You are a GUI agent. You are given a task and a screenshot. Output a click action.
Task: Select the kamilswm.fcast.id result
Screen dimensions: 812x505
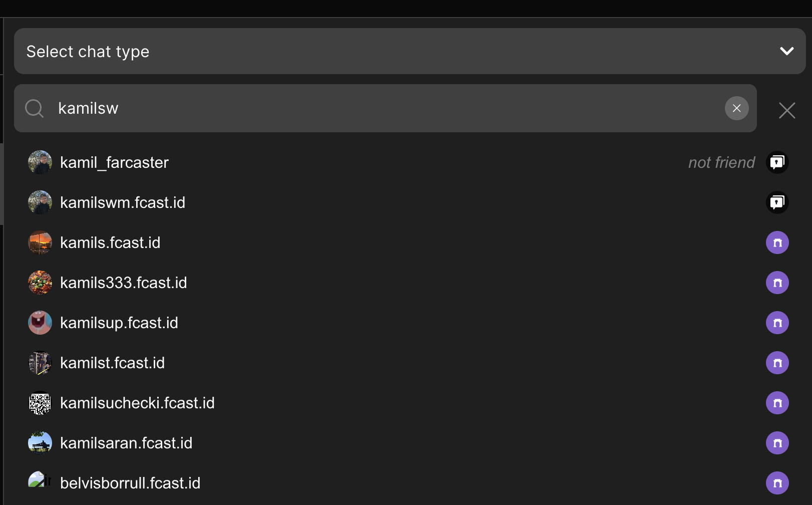[123, 202]
